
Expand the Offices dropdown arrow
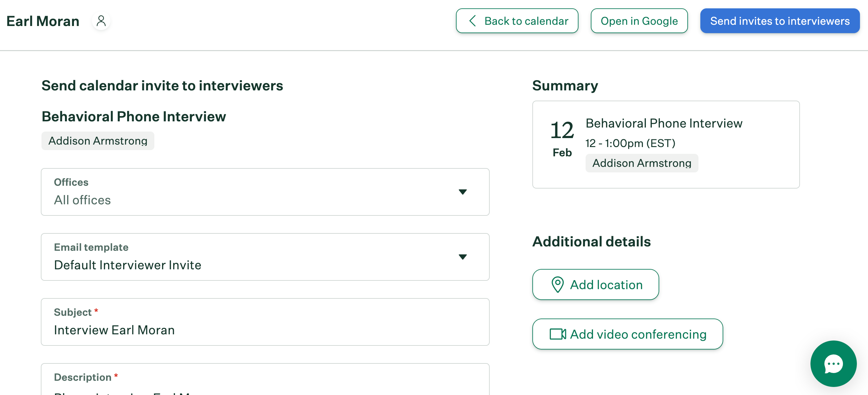[462, 192]
